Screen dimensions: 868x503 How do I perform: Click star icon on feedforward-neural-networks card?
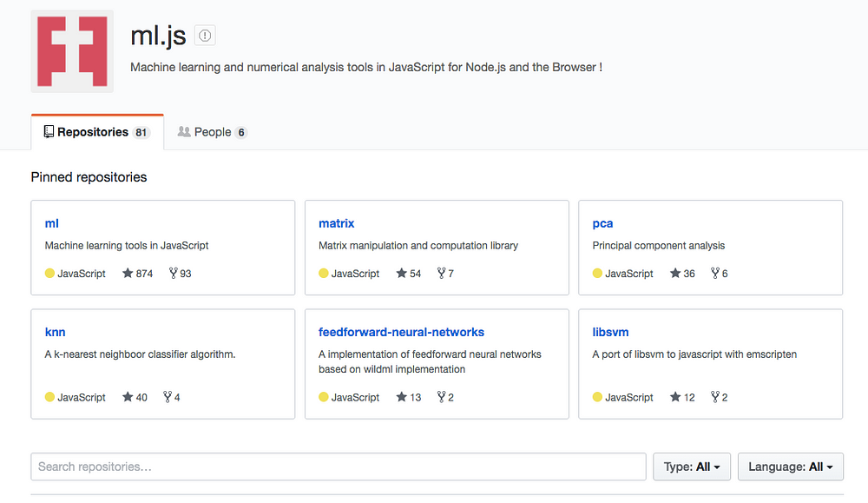point(401,397)
